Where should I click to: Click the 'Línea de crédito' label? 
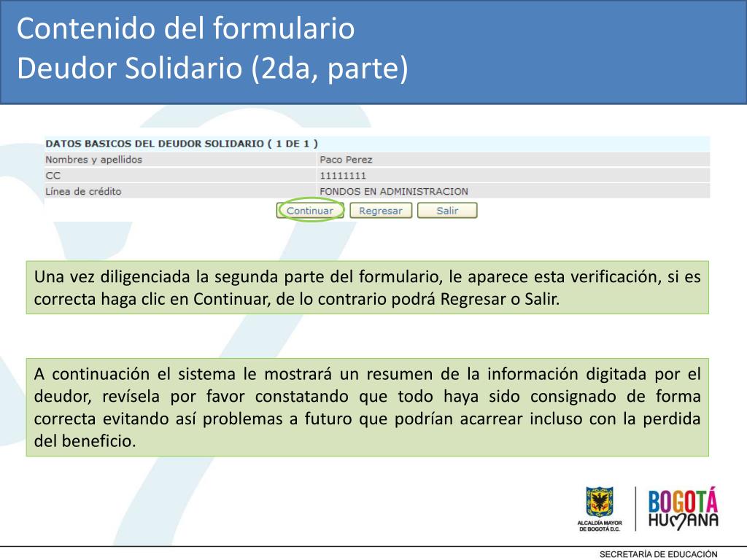[x=83, y=192]
